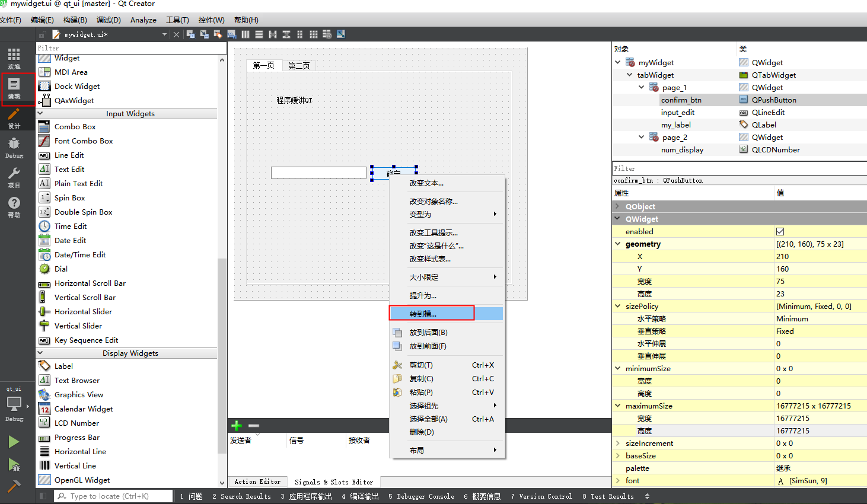Viewport: 867px width, 504px height.
Task: Switch to the 欢迎 welcome mode
Action: 14,58
